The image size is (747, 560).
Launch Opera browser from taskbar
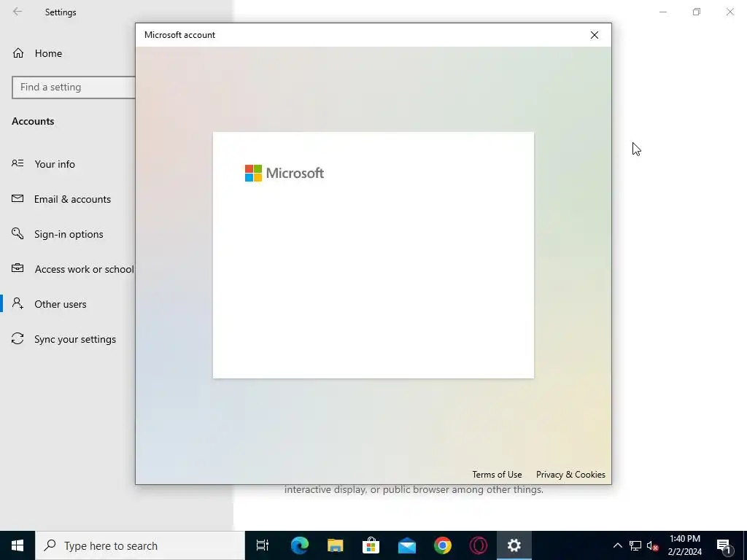[479, 545]
